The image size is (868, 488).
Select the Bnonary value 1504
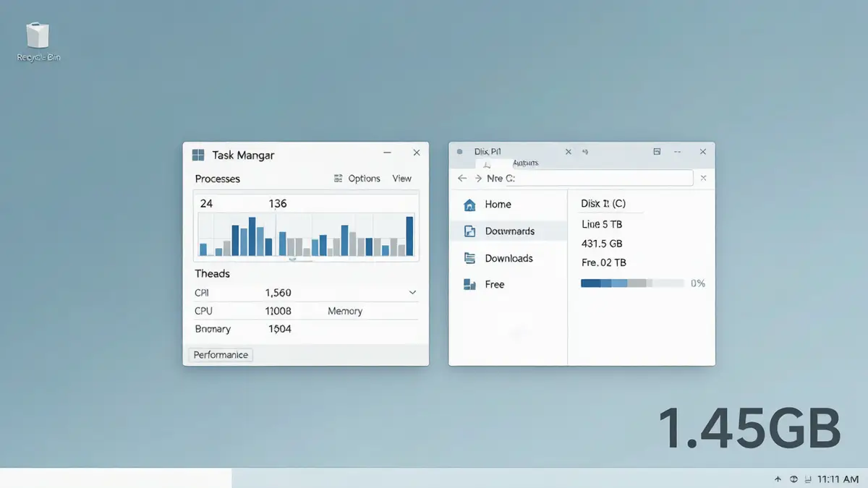pos(280,329)
